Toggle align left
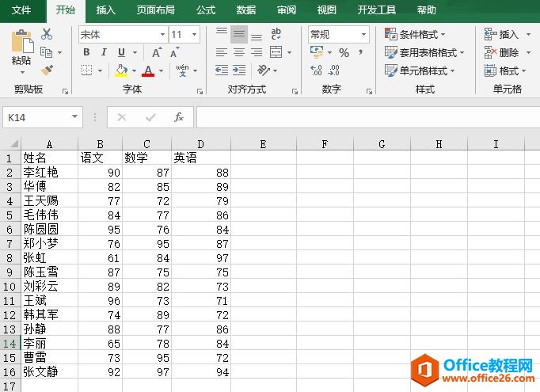 (x=222, y=52)
